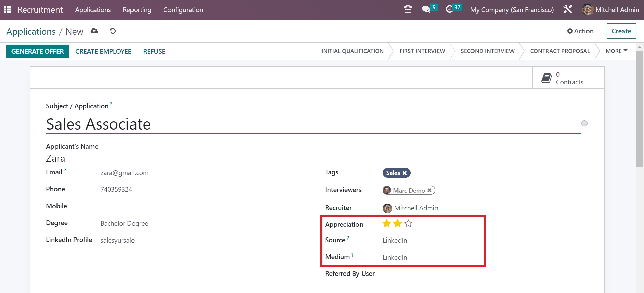This screenshot has width=644, height=293.
Task: Open the Reporting menu
Action: (137, 10)
